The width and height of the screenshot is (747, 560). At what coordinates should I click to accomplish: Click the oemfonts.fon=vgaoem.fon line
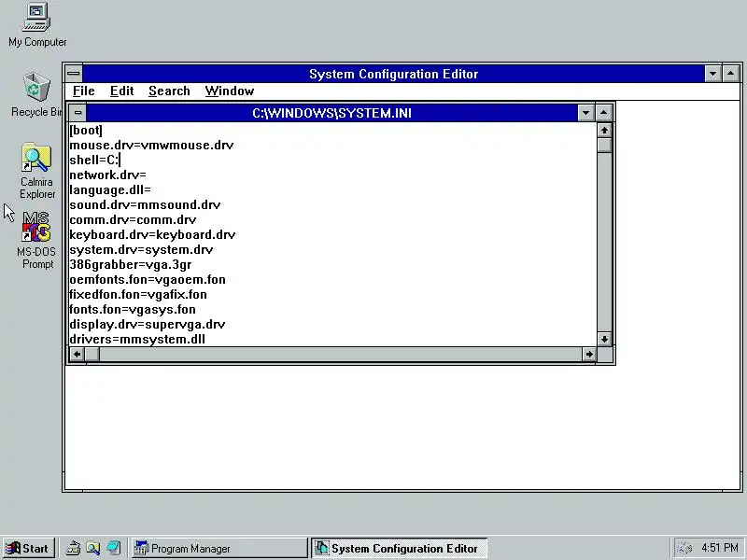pyautogui.click(x=148, y=279)
